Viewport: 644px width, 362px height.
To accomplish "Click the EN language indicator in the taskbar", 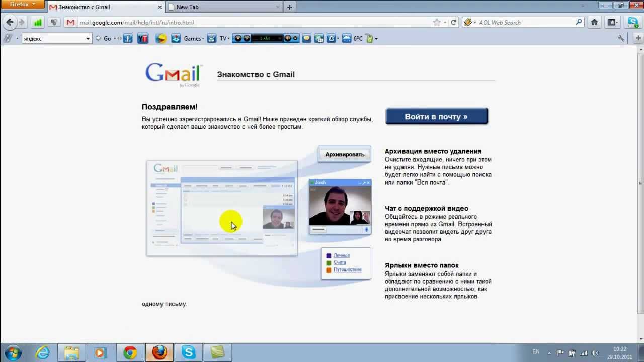I will click(x=536, y=352).
